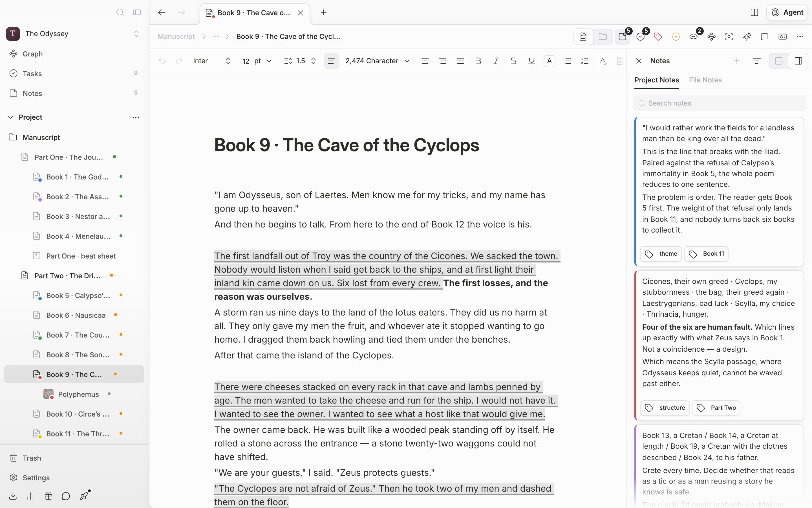Open the three-dot more menu in the top toolbar
Image resolution: width=812 pixels, height=508 pixels.
tap(800, 37)
